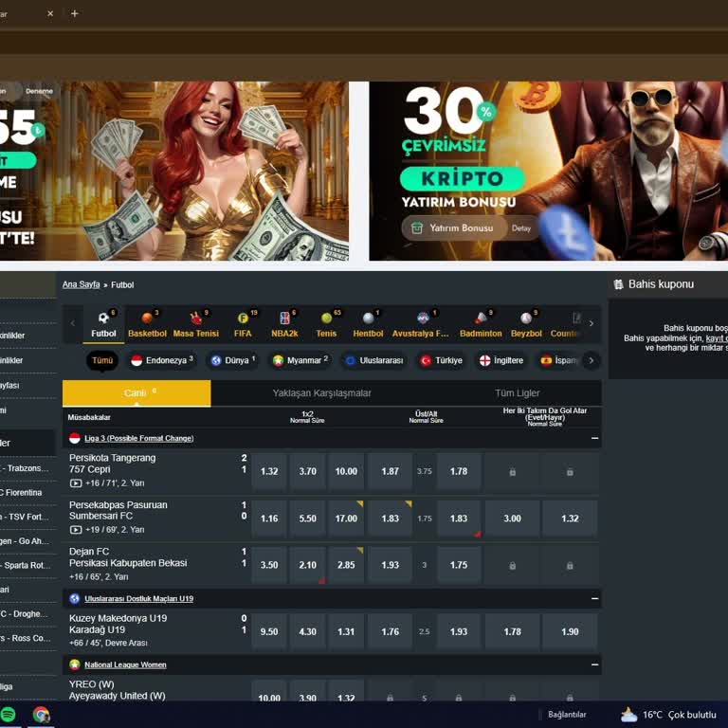
Task: Filter matches by Myanmar
Action: coord(300,360)
